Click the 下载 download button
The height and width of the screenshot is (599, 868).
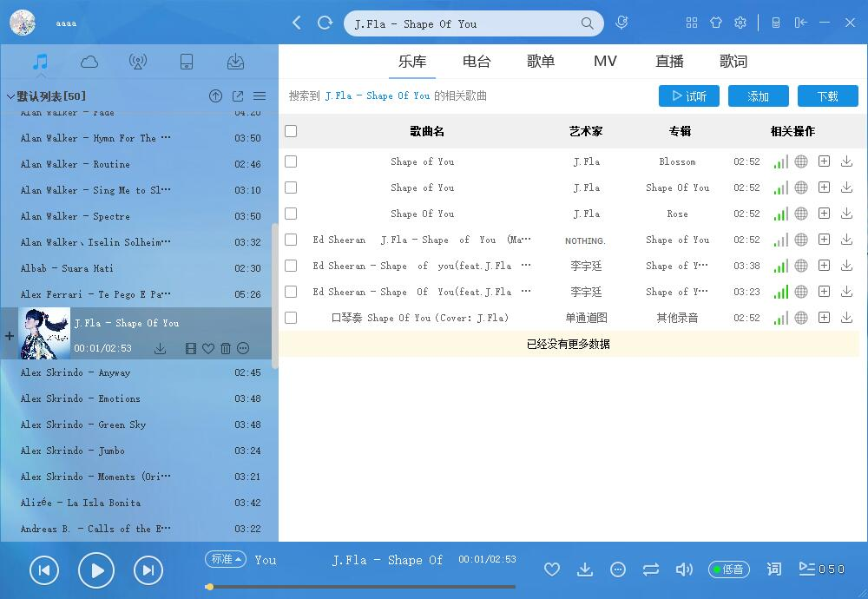click(x=827, y=95)
